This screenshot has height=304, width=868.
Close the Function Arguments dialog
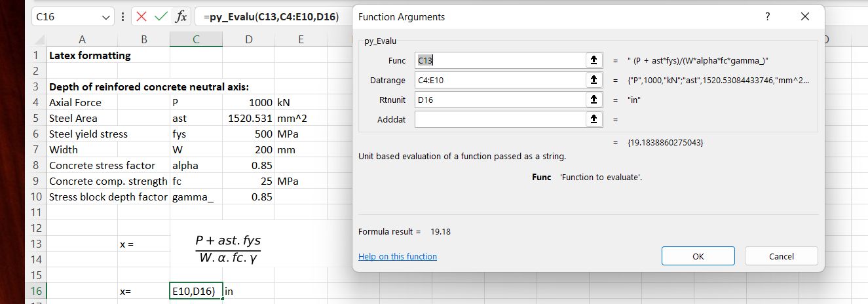(805, 17)
